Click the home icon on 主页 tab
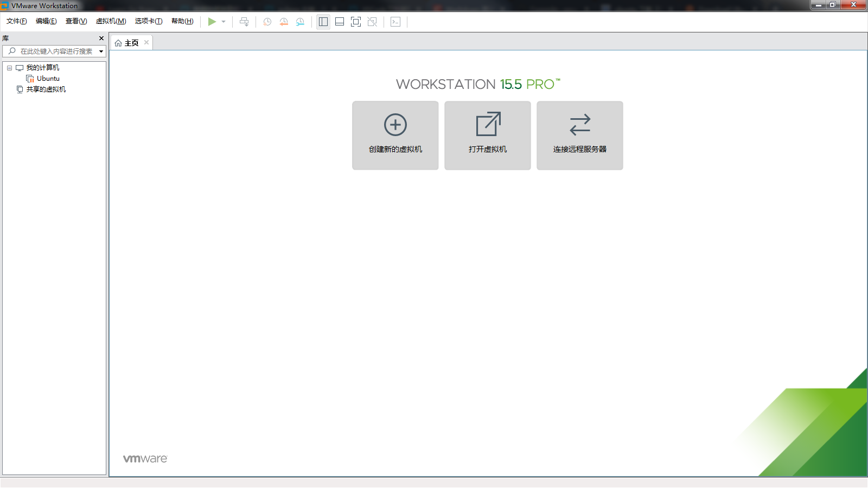Screen dimensions: 868x488 coord(118,43)
